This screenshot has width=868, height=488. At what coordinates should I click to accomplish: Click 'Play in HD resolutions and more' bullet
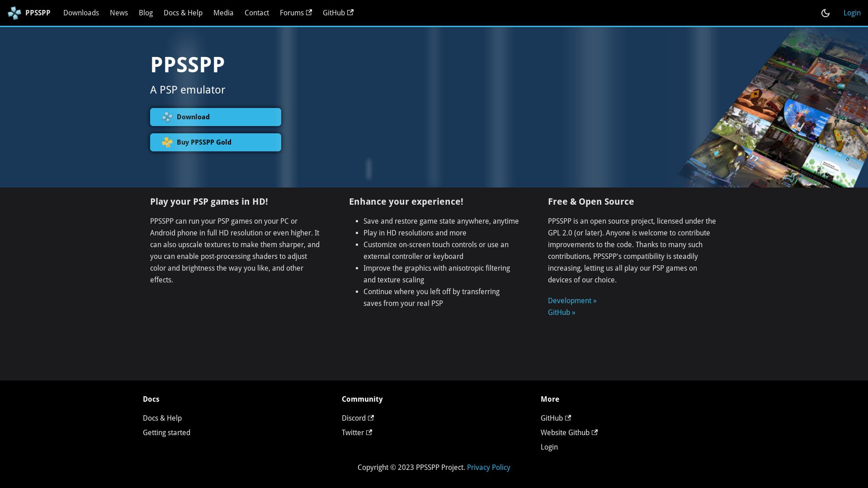pos(415,233)
